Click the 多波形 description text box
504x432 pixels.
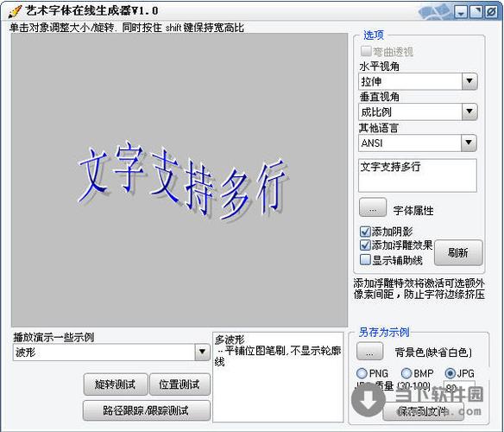tap(278, 377)
